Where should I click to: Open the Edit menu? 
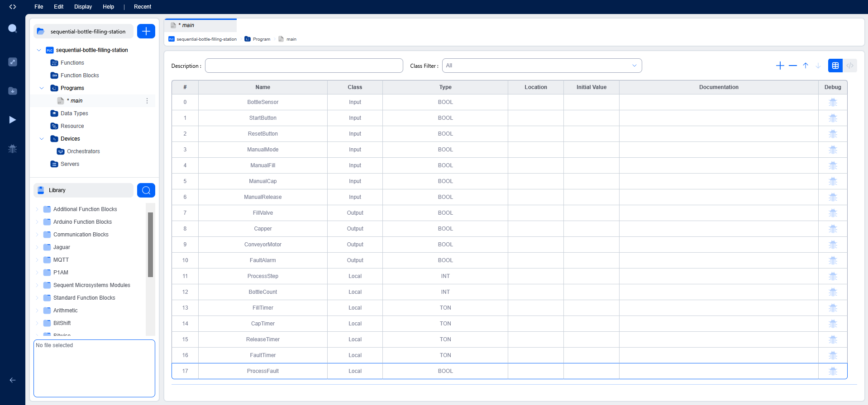59,7
